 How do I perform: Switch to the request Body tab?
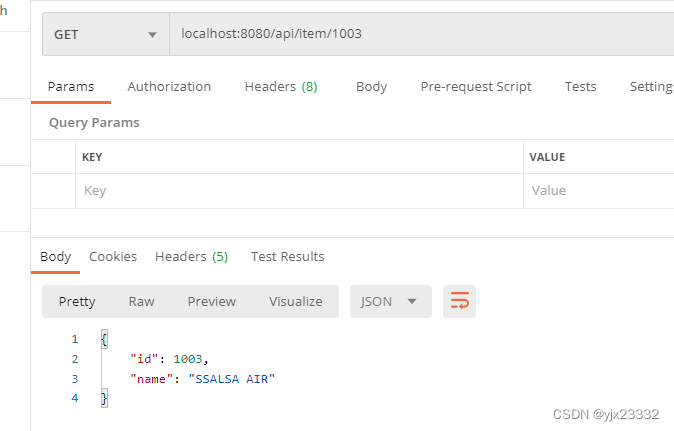pos(371,87)
